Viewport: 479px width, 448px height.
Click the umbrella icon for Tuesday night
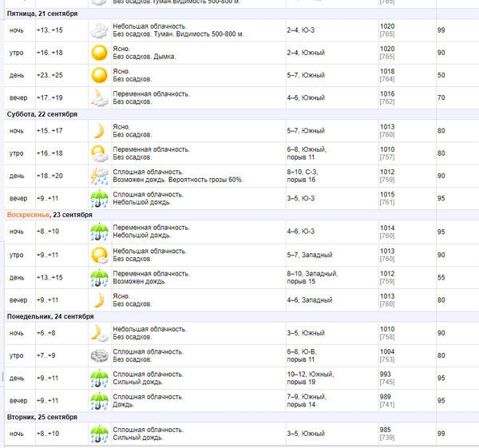tap(99, 434)
